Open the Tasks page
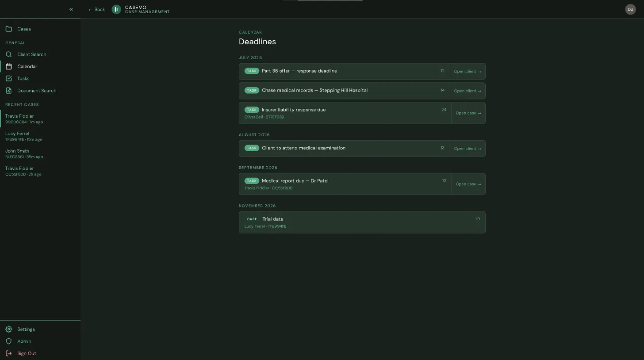Screen dimensions: 644x360 tap(40, 78)
